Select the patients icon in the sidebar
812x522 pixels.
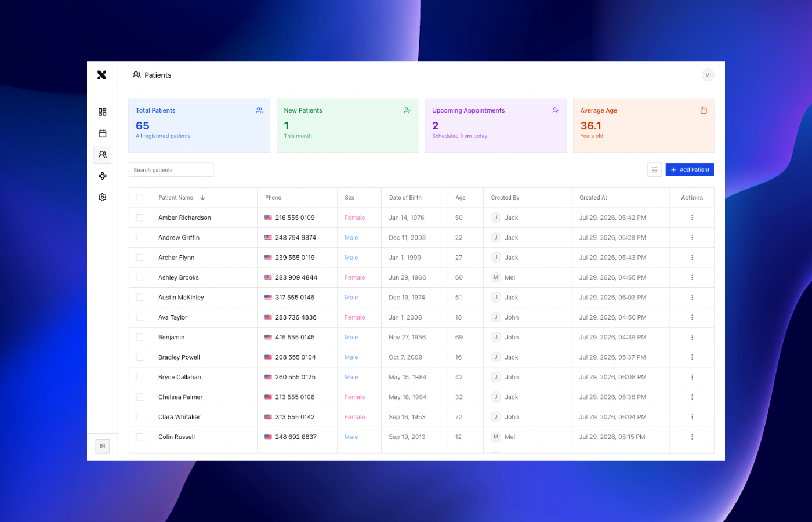(103, 155)
